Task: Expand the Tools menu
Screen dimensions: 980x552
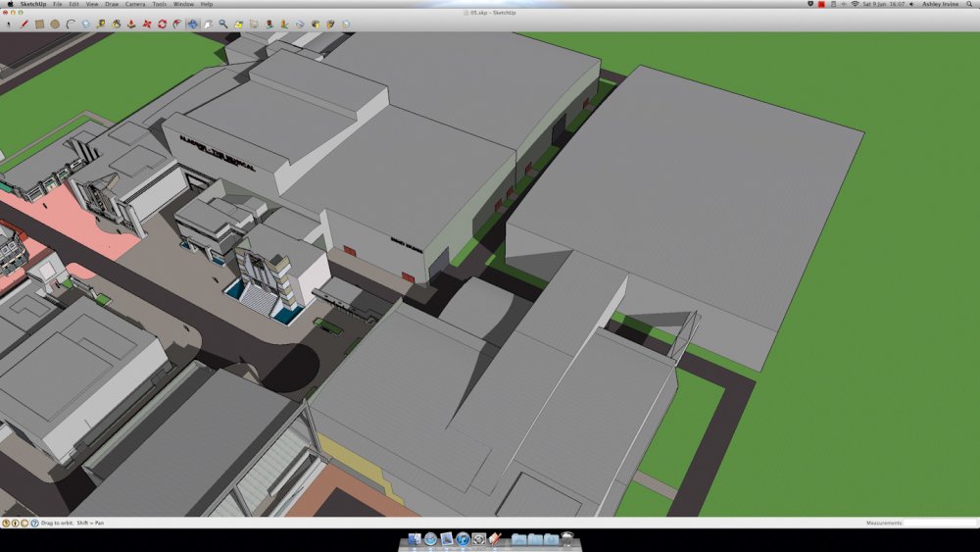Action: (x=159, y=4)
